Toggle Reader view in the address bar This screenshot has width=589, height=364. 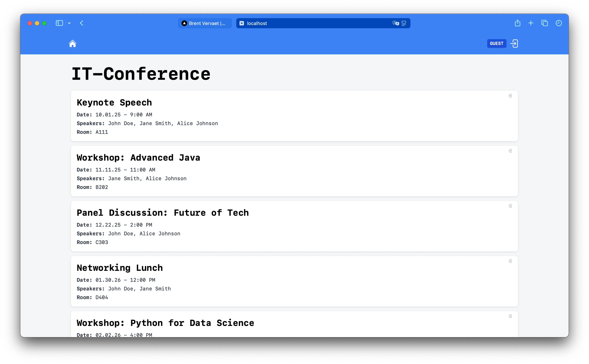(404, 23)
